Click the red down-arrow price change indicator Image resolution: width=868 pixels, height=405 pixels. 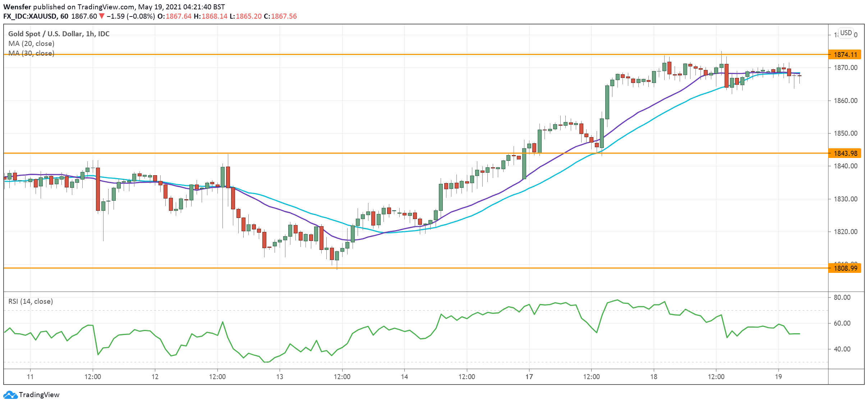point(102,16)
